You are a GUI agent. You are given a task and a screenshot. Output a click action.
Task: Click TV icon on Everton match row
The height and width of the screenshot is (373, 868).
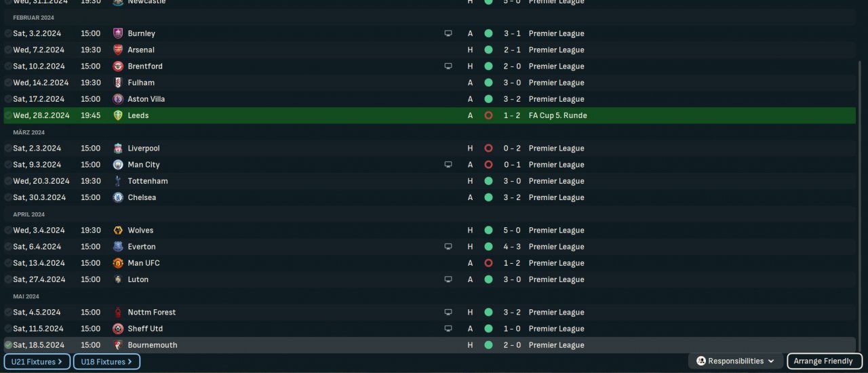(x=448, y=247)
